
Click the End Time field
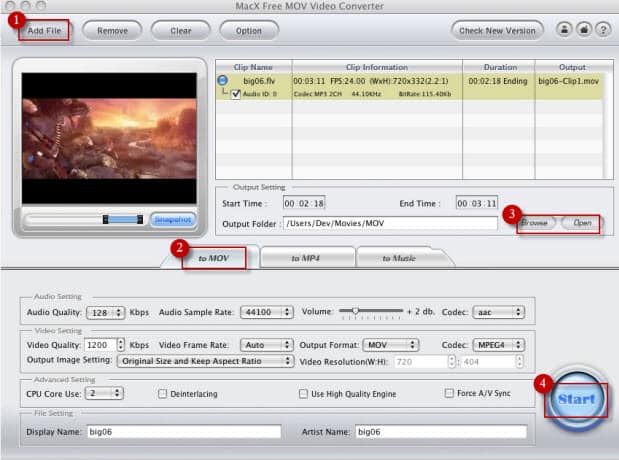click(x=476, y=203)
